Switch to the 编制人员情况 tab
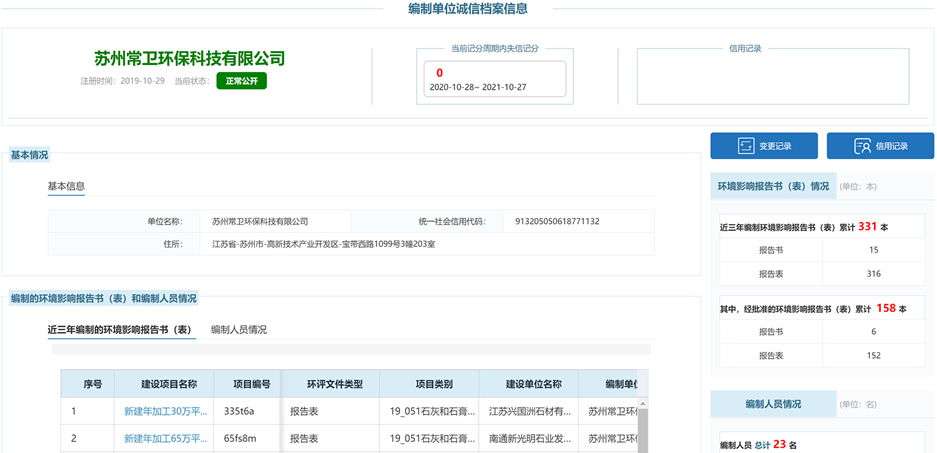937x453 pixels. [x=239, y=330]
